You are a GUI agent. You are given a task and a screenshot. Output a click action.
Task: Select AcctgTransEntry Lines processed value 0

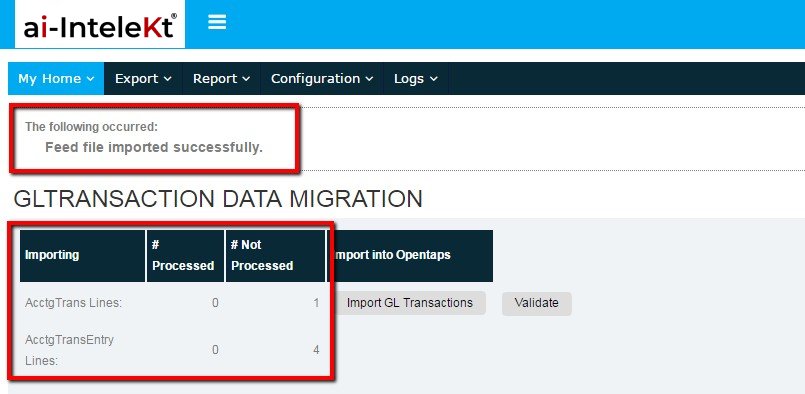pyautogui.click(x=215, y=350)
